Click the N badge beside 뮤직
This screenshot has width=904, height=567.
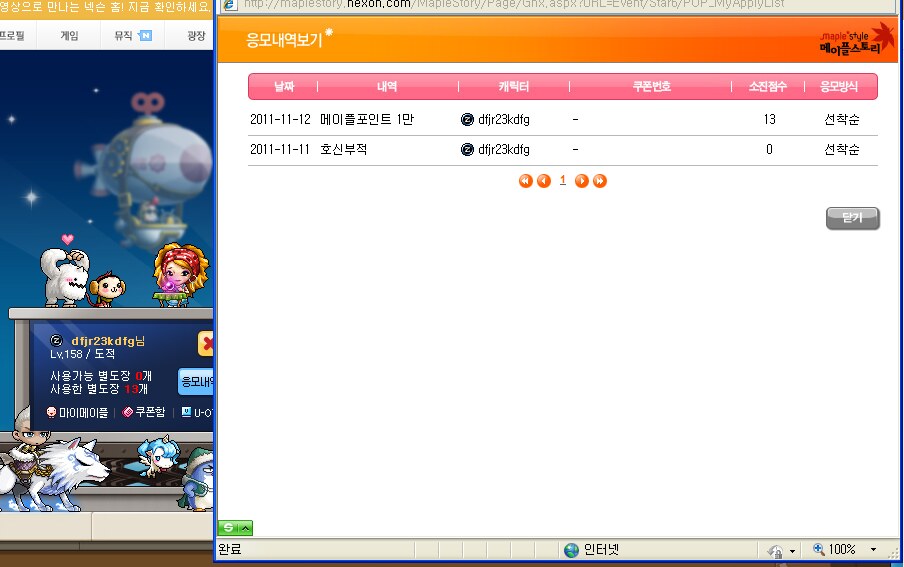145,36
